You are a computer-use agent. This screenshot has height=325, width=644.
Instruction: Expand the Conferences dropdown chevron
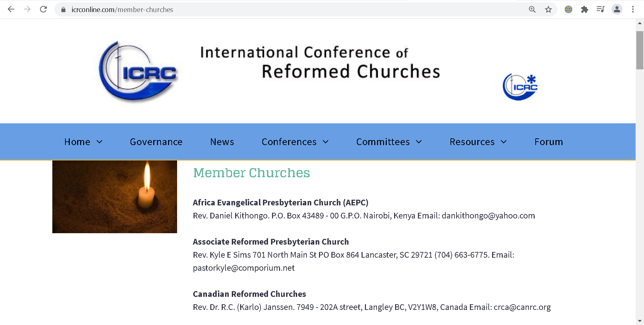[x=326, y=142]
